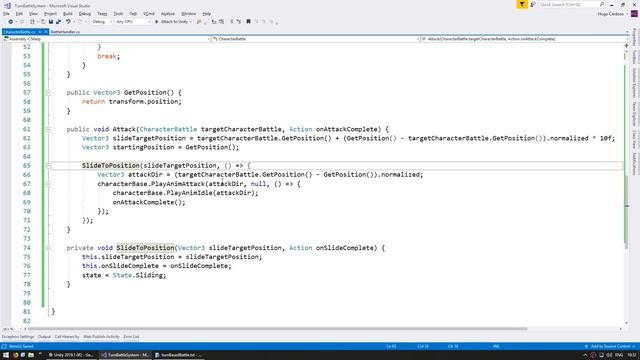Close the CharacterBattle.cs tab with its X
Screen dimensions: 640x360
point(46,32)
